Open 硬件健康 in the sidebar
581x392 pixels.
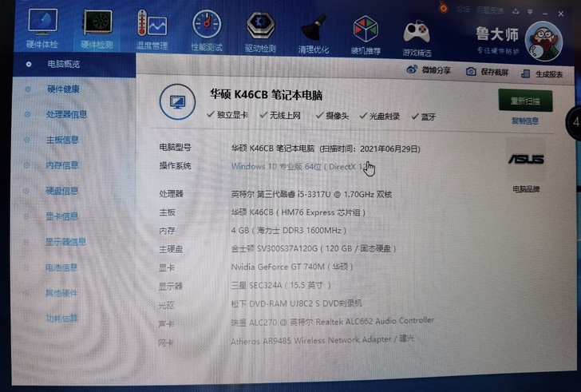(63, 89)
